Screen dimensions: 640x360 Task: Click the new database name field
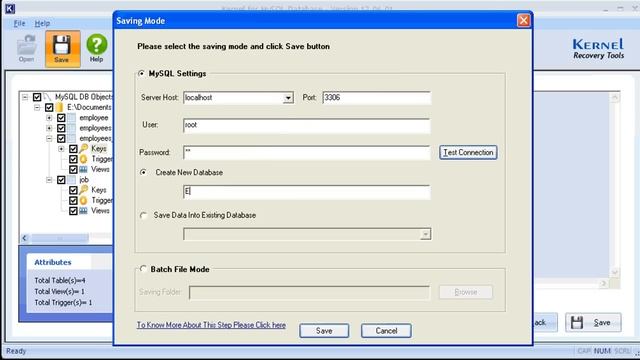click(307, 192)
